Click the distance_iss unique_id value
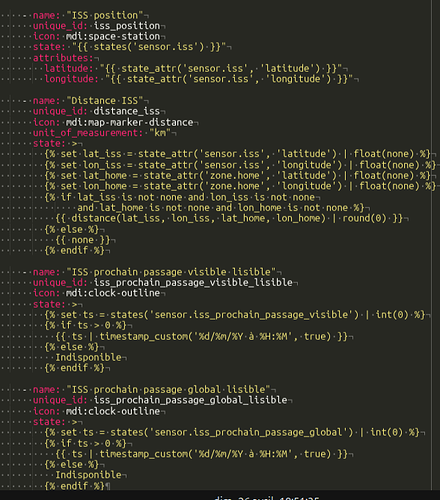The image size is (440, 500). pyautogui.click(x=127, y=111)
